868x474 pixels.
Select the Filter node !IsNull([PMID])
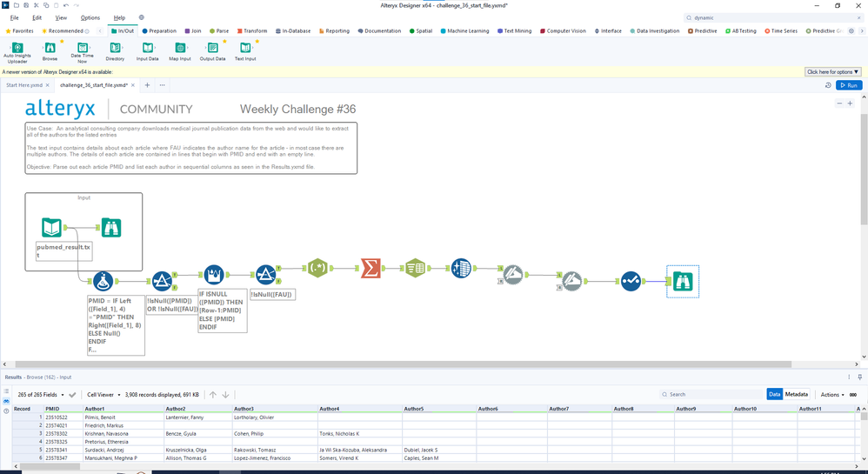tap(162, 281)
